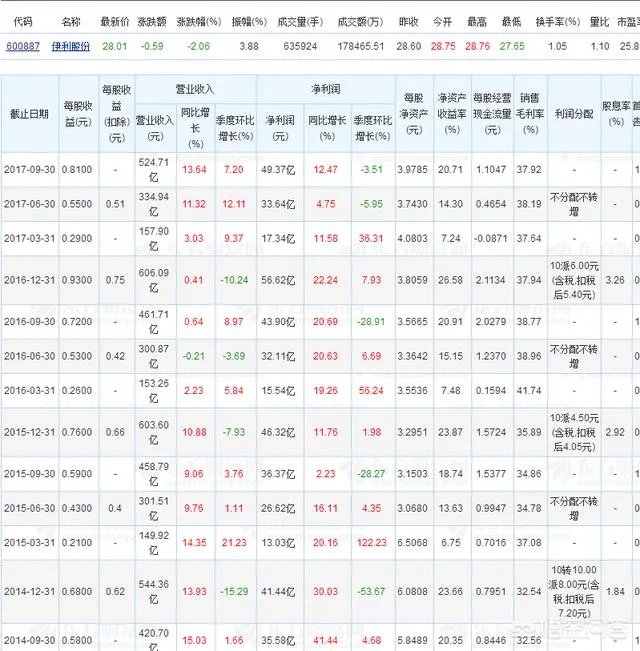
Task: Click the 最新价 column header
Action: (115, 20)
